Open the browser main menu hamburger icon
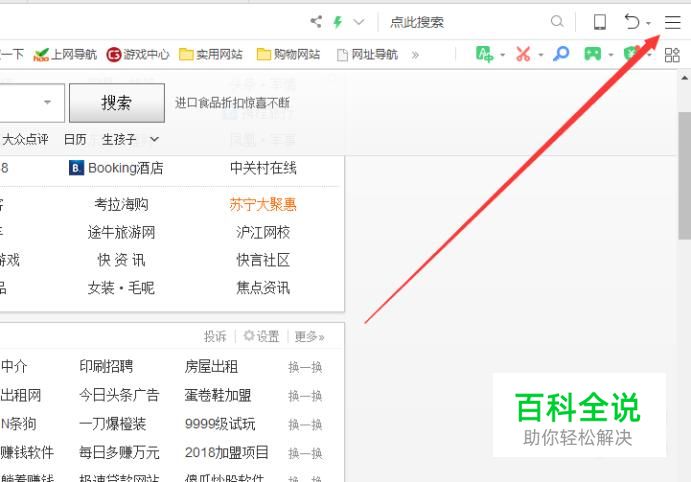The width and height of the screenshot is (691, 482). coord(672,22)
